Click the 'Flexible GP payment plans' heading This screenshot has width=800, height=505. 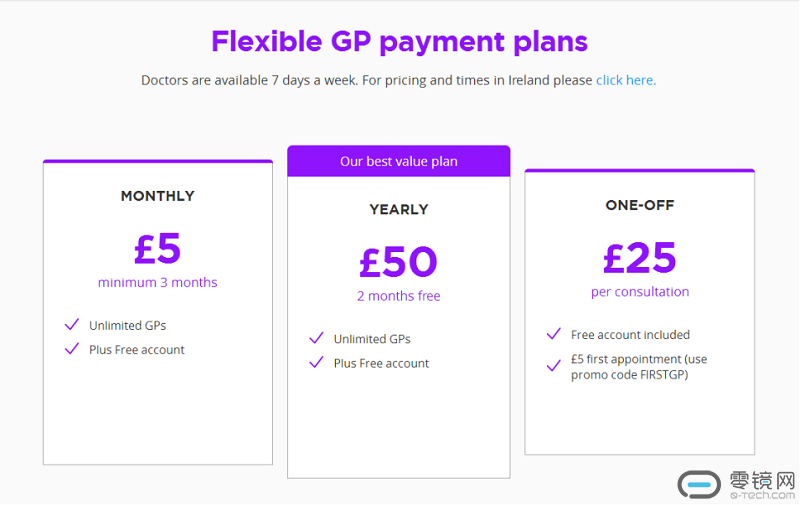tap(399, 42)
